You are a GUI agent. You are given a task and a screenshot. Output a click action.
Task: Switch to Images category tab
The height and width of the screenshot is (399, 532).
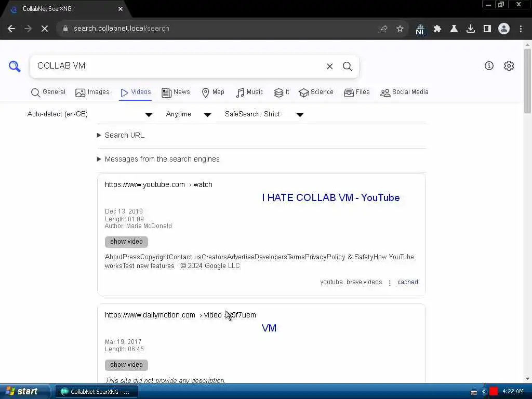(92, 92)
